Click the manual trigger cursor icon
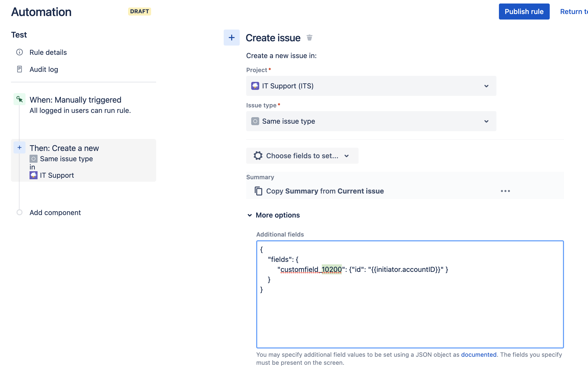The image size is (588, 371). [19, 99]
